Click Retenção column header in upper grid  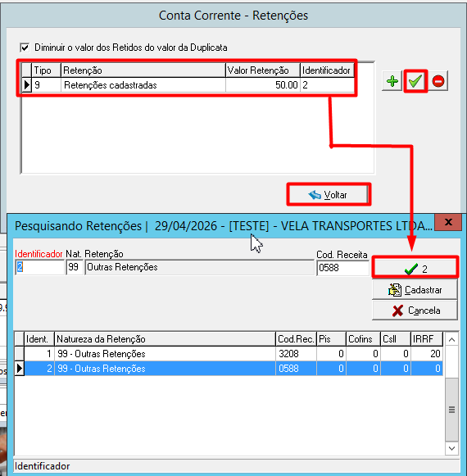pyautogui.click(x=143, y=70)
